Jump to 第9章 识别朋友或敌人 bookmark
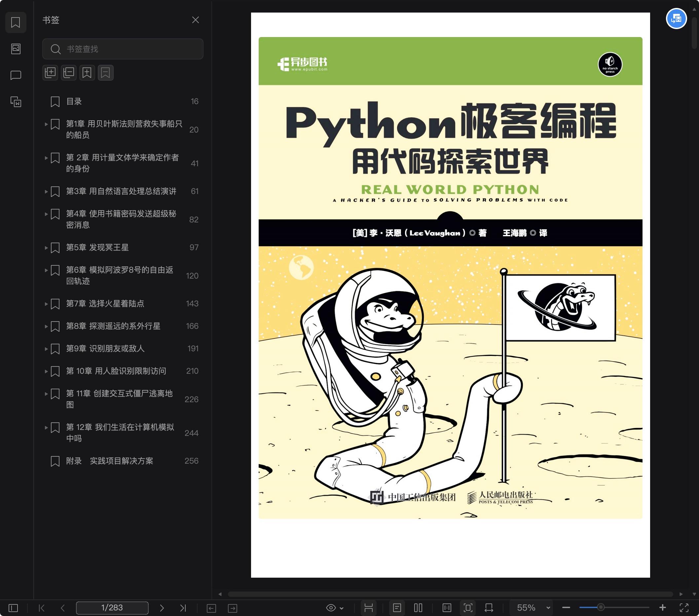The width and height of the screenshot is (699, 616). (x=105, y=349)
